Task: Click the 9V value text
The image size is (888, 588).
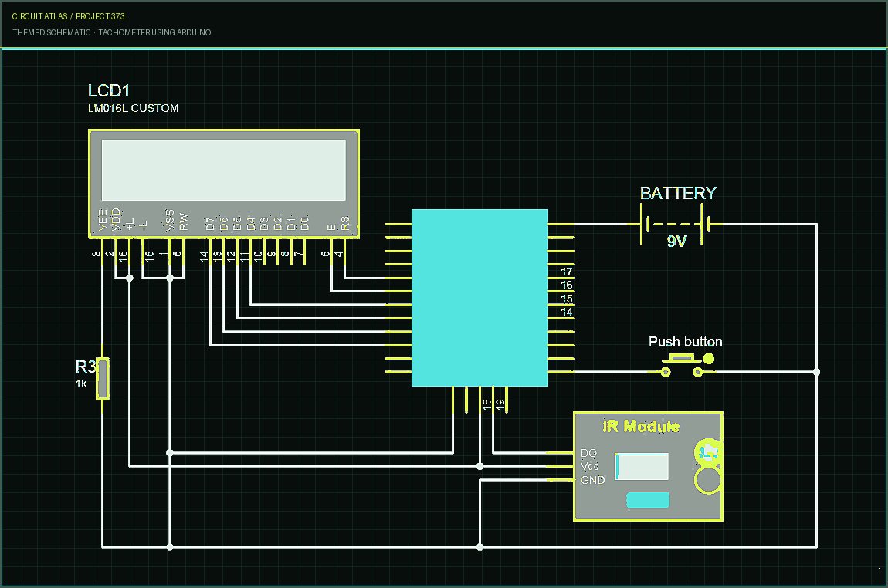Action: (676, 241)
